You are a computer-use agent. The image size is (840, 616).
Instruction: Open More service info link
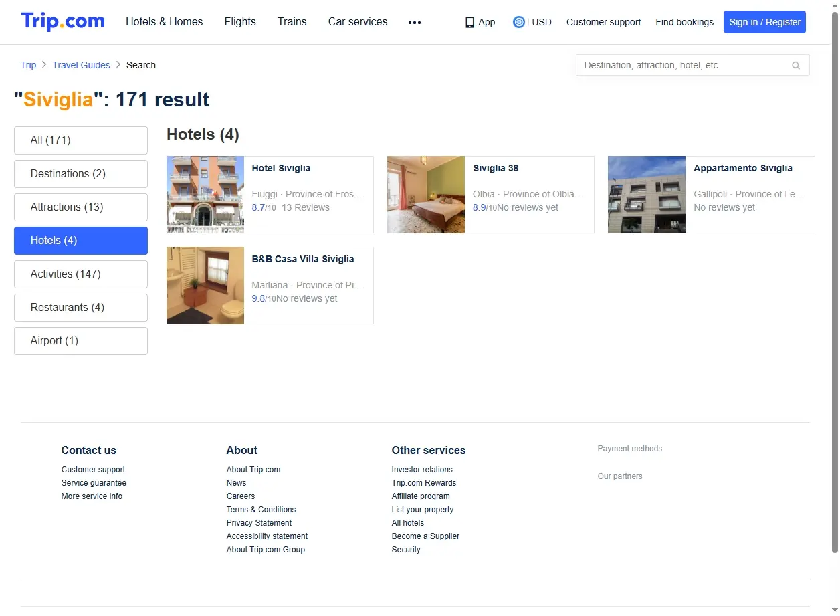point(92,496)
